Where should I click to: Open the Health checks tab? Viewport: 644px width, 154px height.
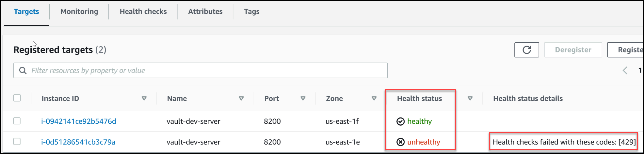(x=143, y=12)
